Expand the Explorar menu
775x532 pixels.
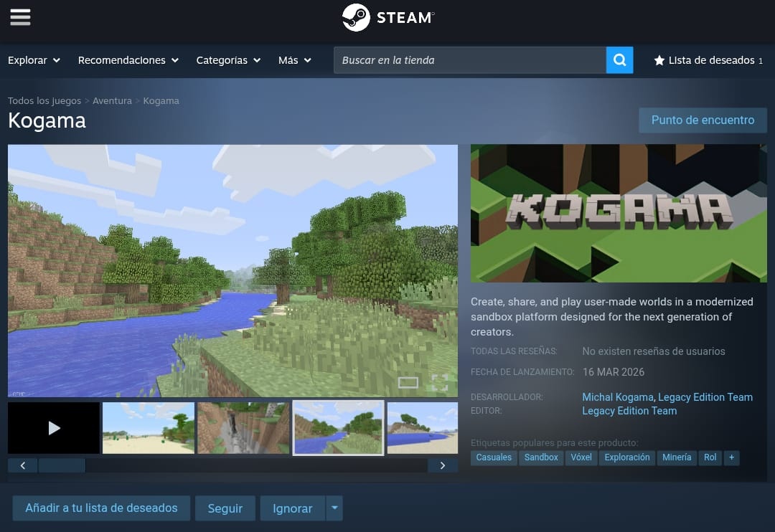34,60
